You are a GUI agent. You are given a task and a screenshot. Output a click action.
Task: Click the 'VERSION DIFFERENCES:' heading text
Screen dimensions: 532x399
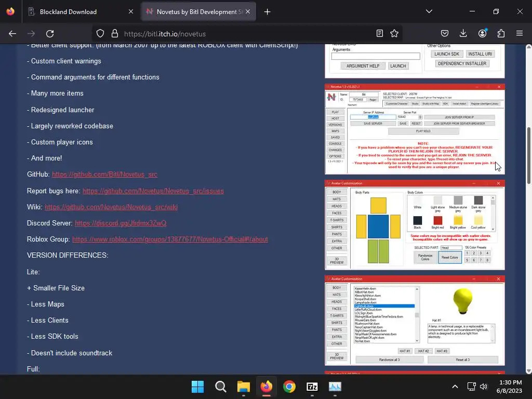[x=68, y=255]
